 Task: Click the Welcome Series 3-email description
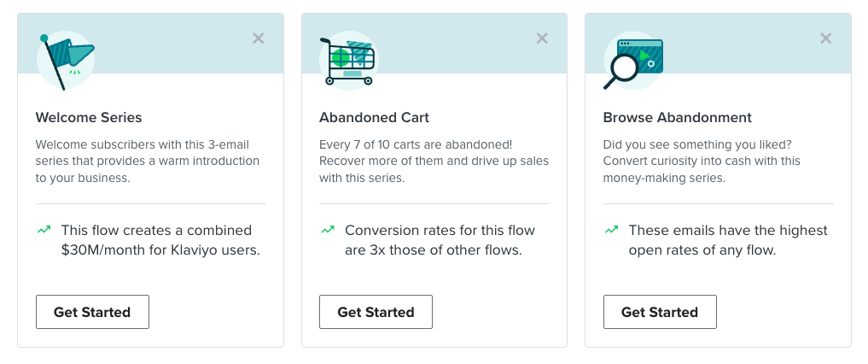click(148, 161)
